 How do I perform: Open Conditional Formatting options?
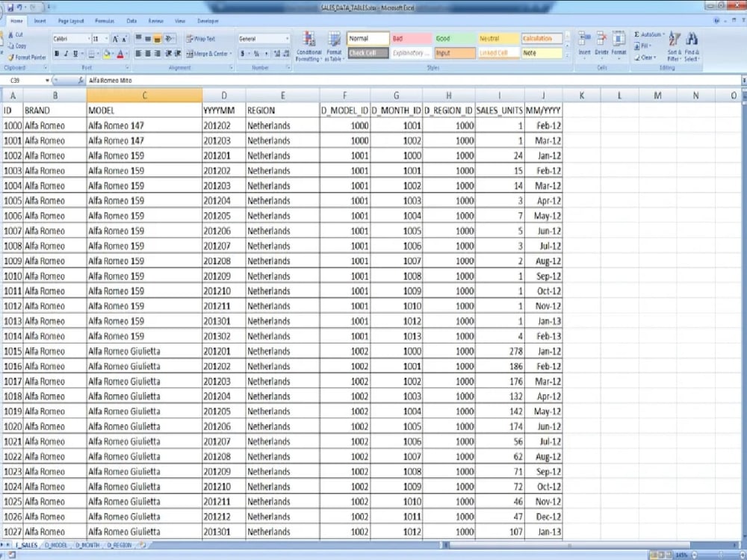[x=308, y=45]
